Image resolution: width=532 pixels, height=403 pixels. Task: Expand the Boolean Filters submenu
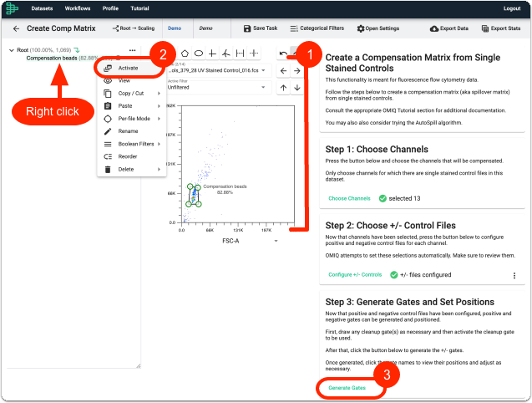(132, 144)
